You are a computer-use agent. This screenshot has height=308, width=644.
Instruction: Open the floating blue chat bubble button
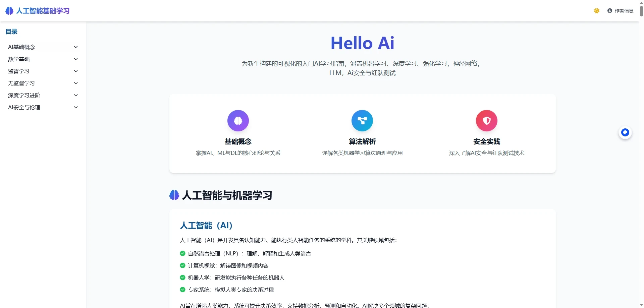625,133
